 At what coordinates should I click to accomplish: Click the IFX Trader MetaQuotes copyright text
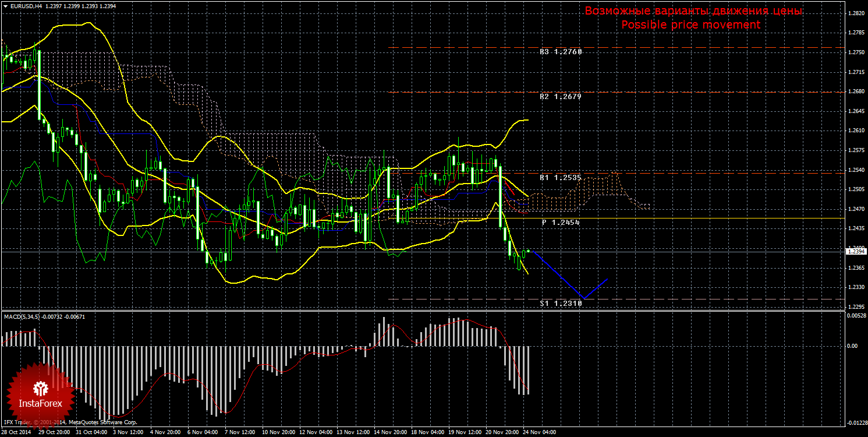click(x=70, y=422)
